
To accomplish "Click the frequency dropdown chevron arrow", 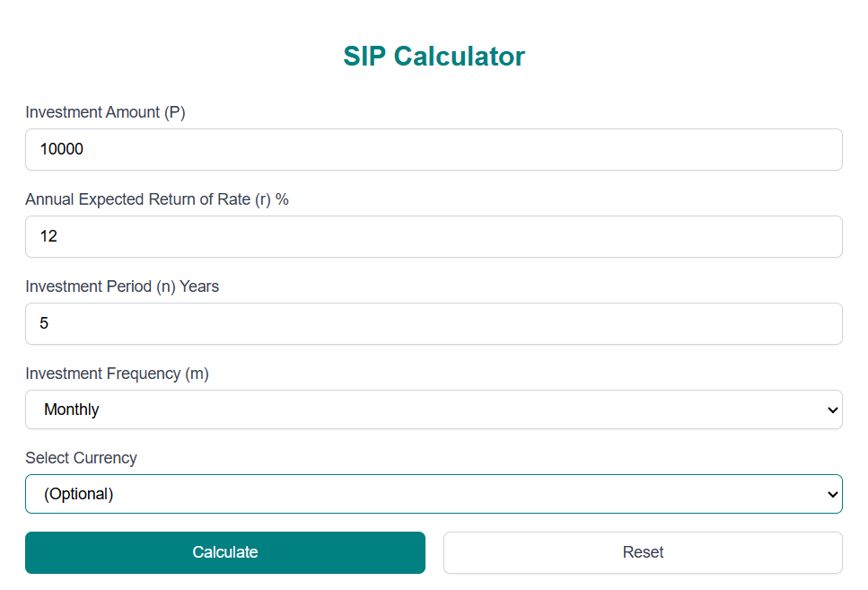I will [832, 409].
